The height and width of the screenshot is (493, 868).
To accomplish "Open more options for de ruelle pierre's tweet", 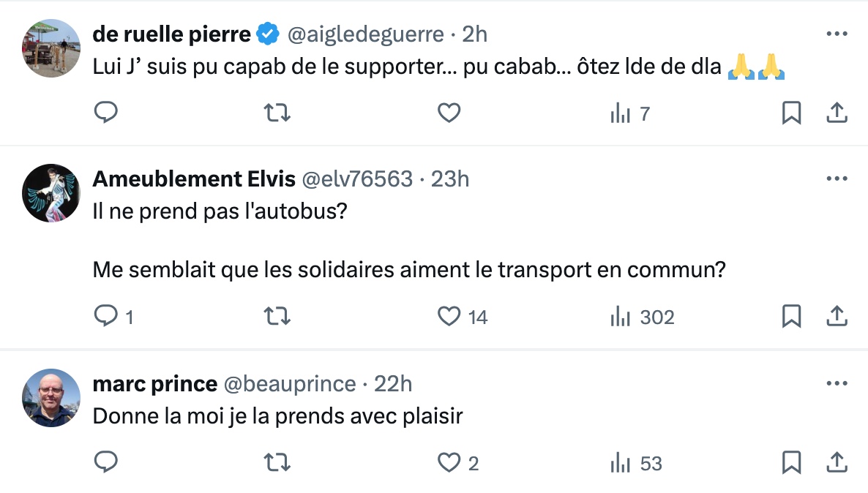I will coord(837,34).
